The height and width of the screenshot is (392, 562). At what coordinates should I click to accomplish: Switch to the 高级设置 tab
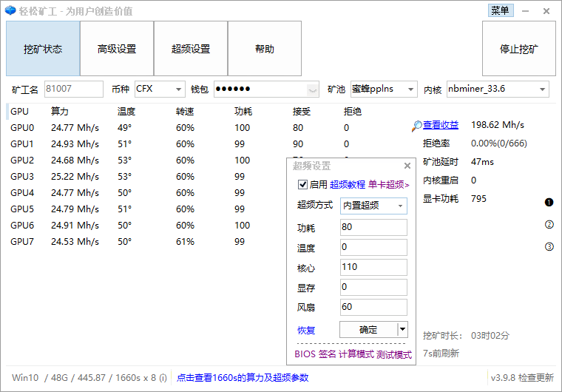coord(117,49)
